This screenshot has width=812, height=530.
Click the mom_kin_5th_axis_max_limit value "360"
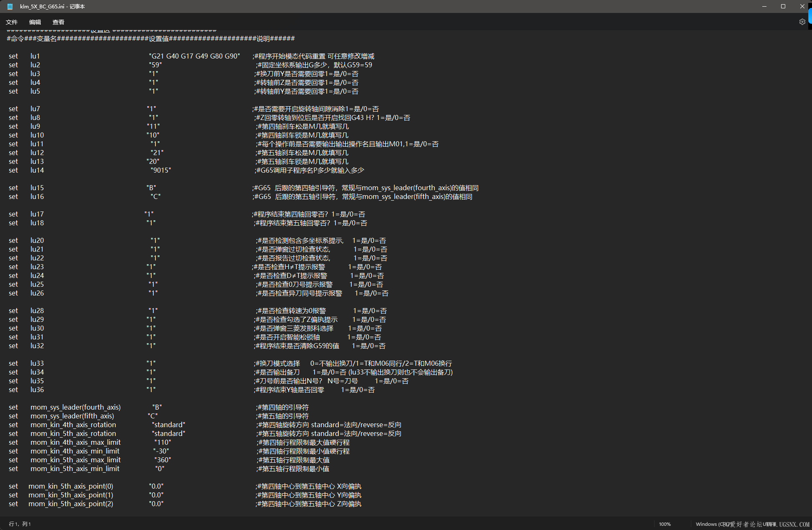162,460
